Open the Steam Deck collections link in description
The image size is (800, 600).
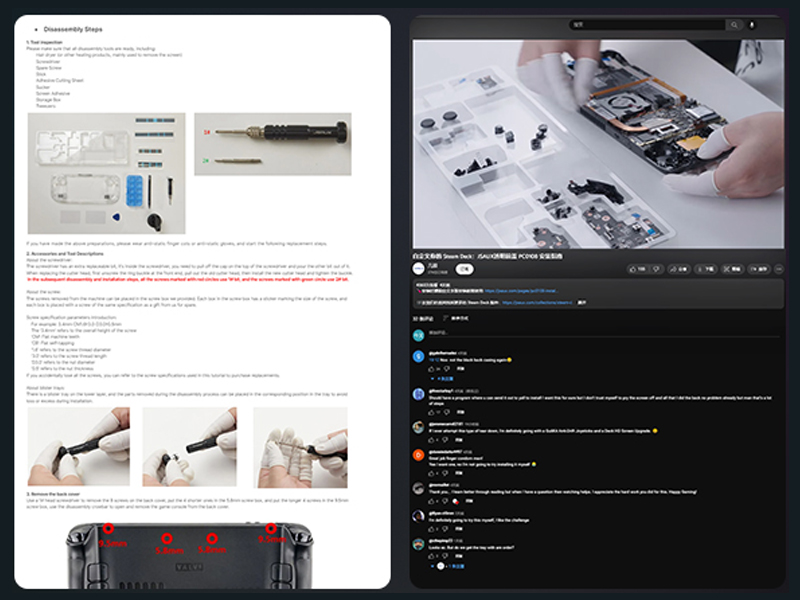(x=538, y=303)
